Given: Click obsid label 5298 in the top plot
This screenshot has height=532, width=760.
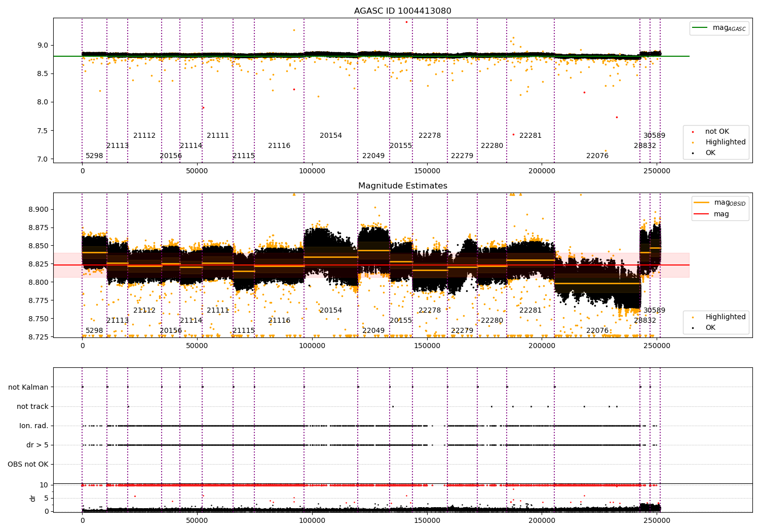Looking at the screenshot, I should 94,156.
